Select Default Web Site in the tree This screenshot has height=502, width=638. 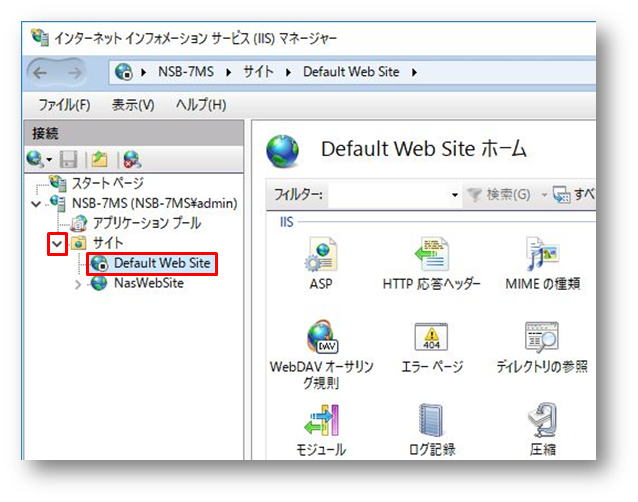point(162,263)
